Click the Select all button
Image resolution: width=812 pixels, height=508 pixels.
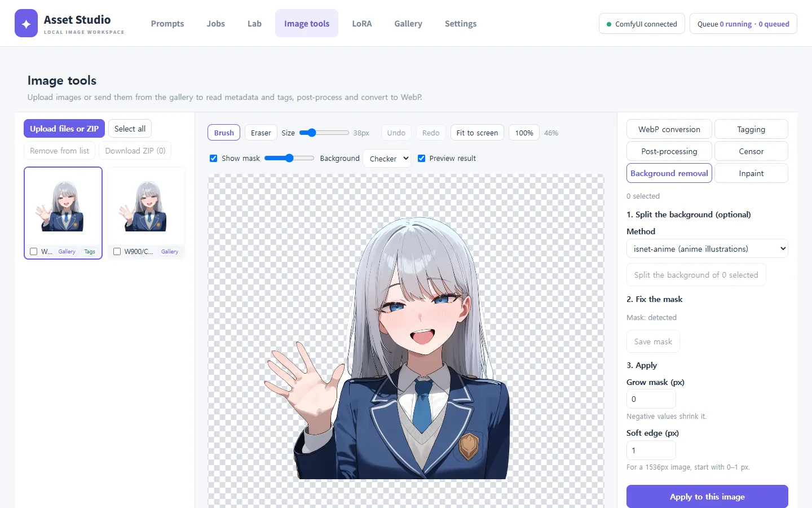[130, 129]
